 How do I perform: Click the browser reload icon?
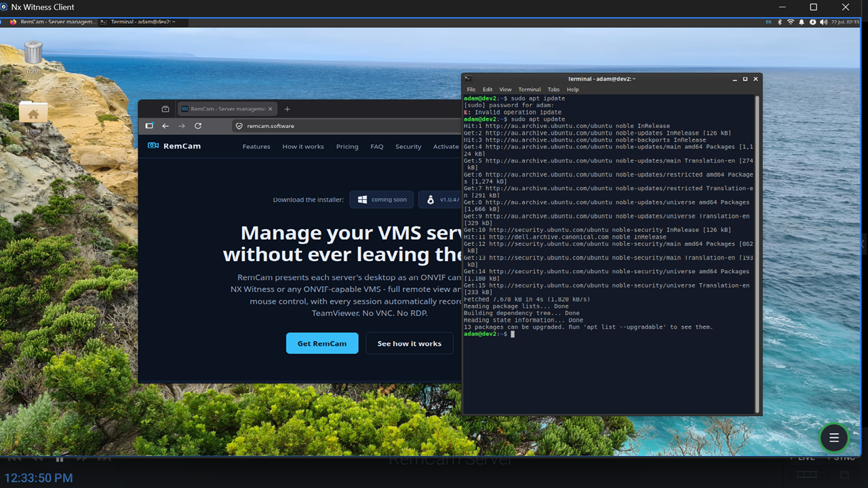(x=198, y=126)
